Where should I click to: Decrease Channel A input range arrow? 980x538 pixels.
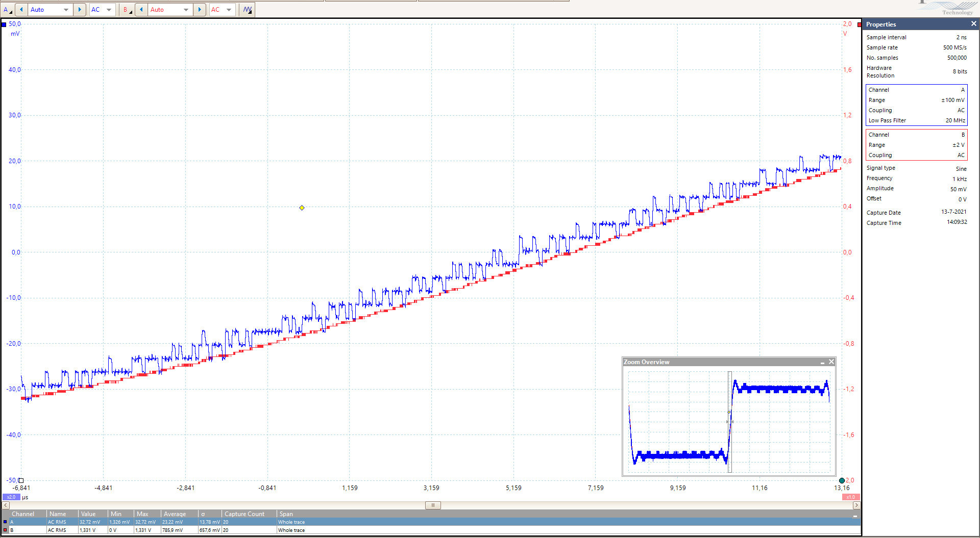(x=21, y=10)
